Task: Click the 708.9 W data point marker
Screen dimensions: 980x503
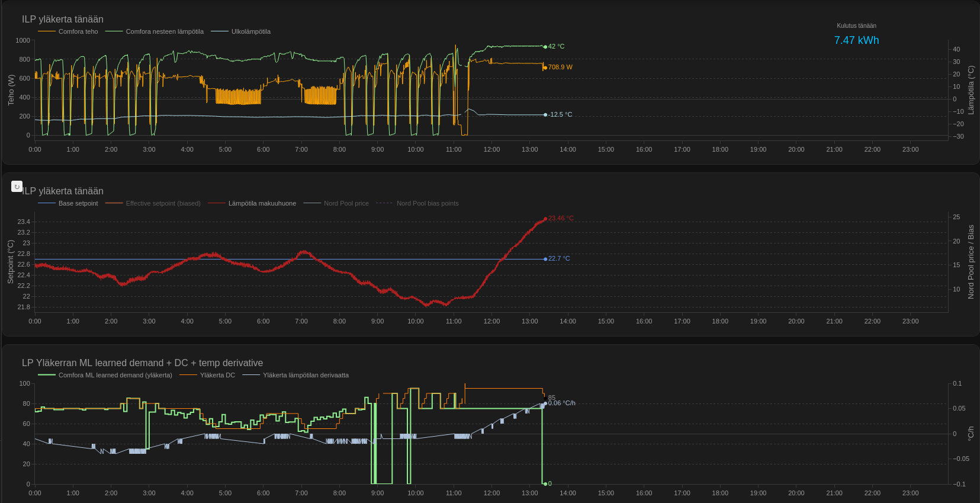Action: (545, 68)
